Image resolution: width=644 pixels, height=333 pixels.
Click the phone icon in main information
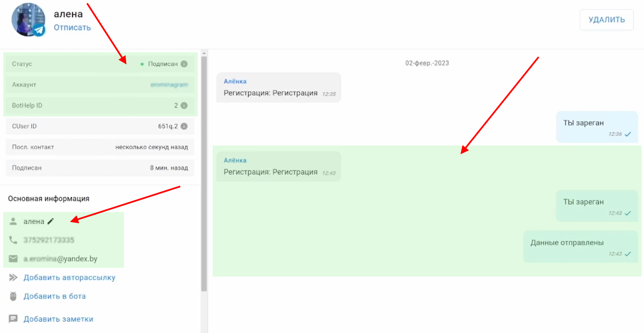pos(13,240)
